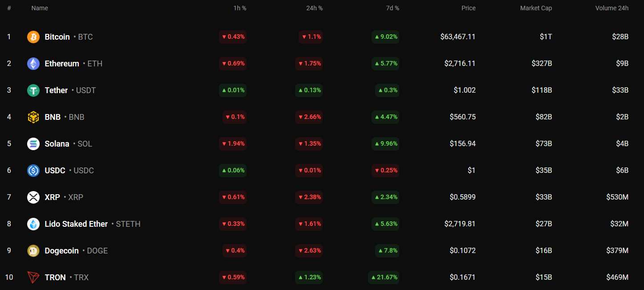
Task: Click the XRP logo icon
Action: pos(33,197)
